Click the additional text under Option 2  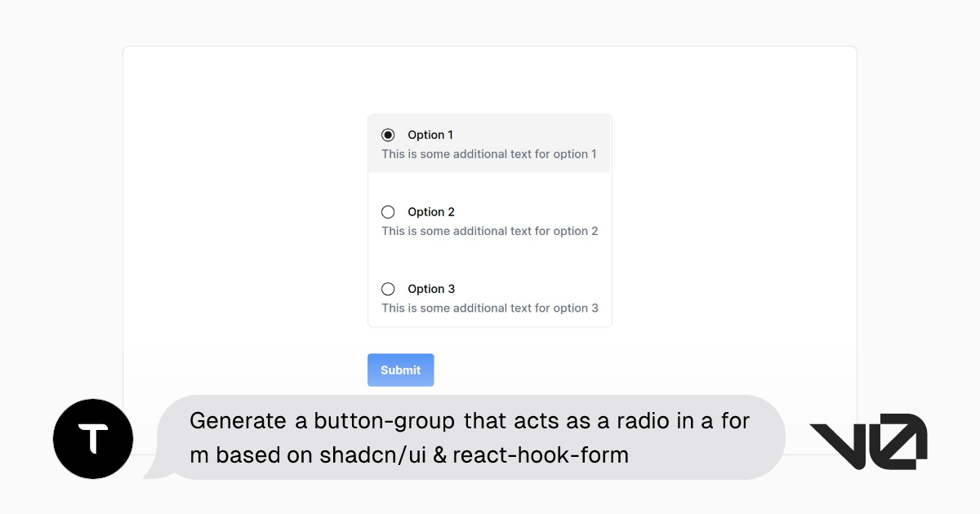(x=489, y=231)
